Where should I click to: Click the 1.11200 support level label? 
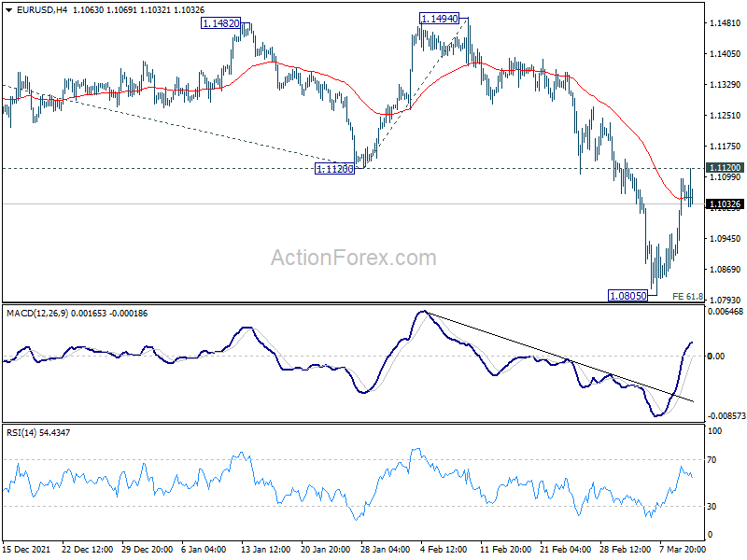pos(334,169)
